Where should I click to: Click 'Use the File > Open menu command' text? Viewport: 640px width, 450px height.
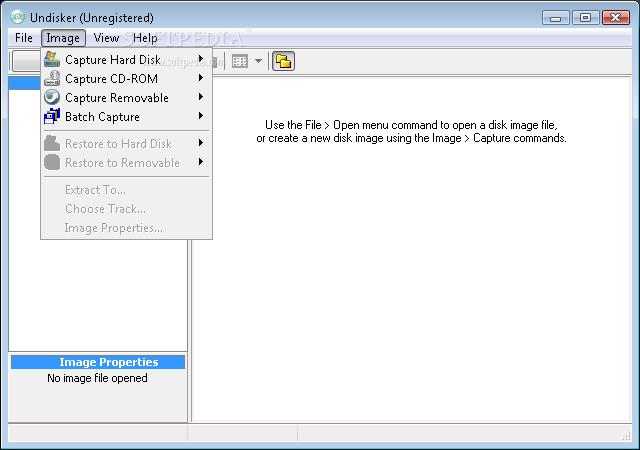click(x=411, y=125)
